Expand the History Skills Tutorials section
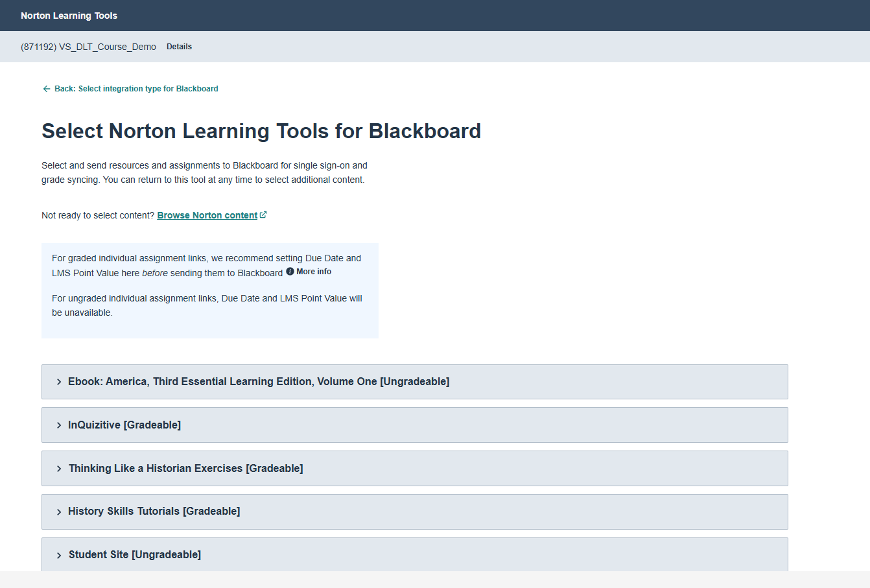 click(x=154, y=512)
